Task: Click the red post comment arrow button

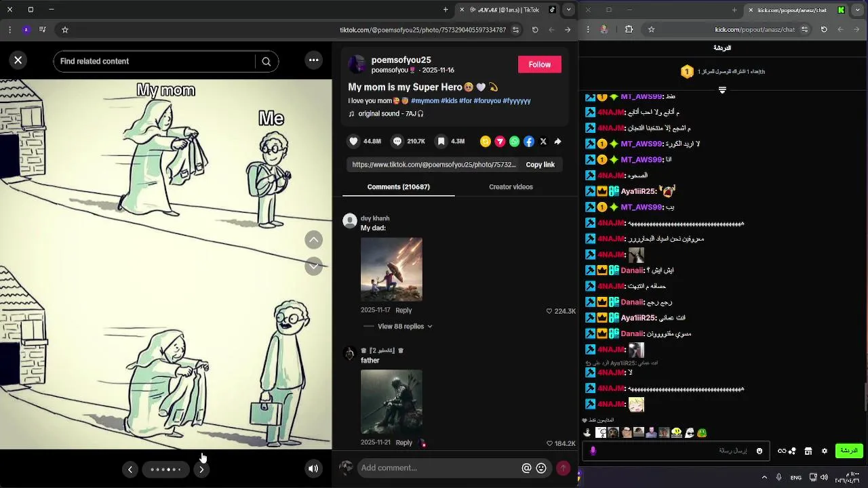Action: coord(563,468)
